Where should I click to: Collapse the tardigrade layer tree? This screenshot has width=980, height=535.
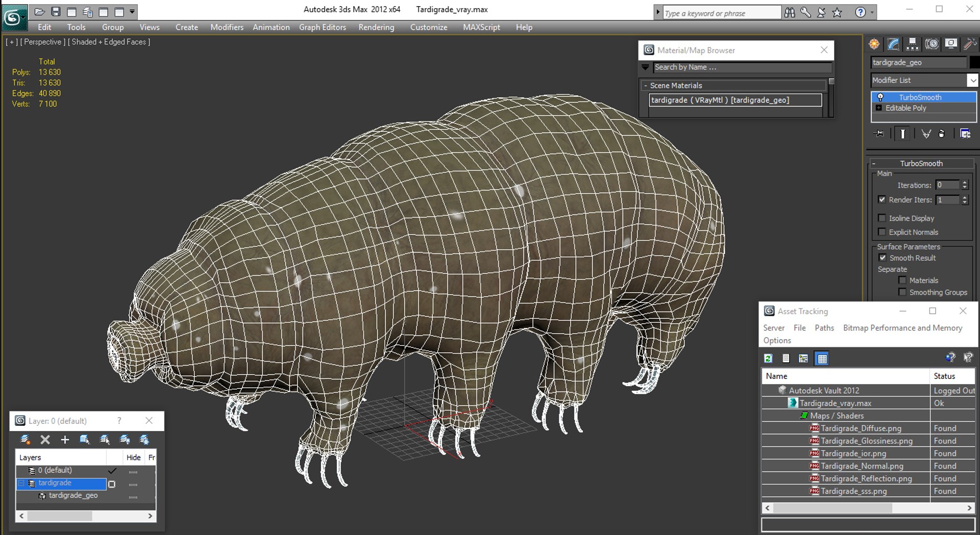[x=21, y=483]
